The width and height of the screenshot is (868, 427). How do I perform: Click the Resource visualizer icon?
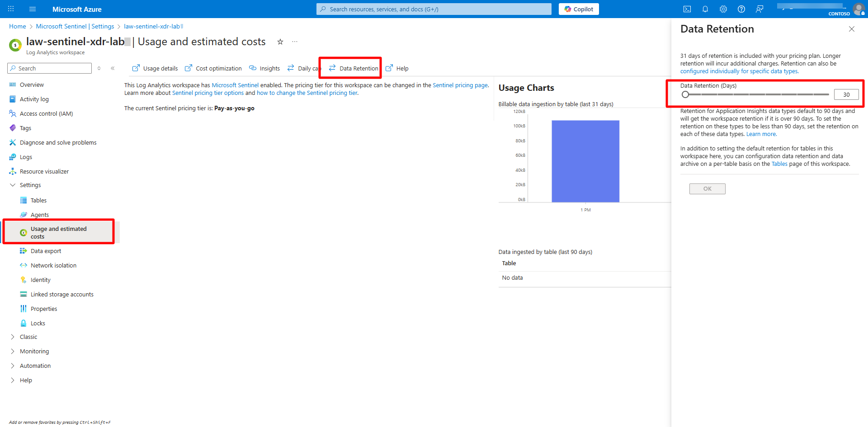coord(13,171)
